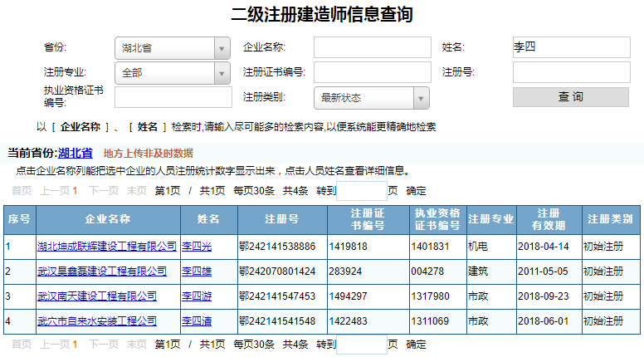Image resolution: width=644 pixels, height=357 pixels.
Task: View details for person 李四雄
Action: [x=197, y=271]
